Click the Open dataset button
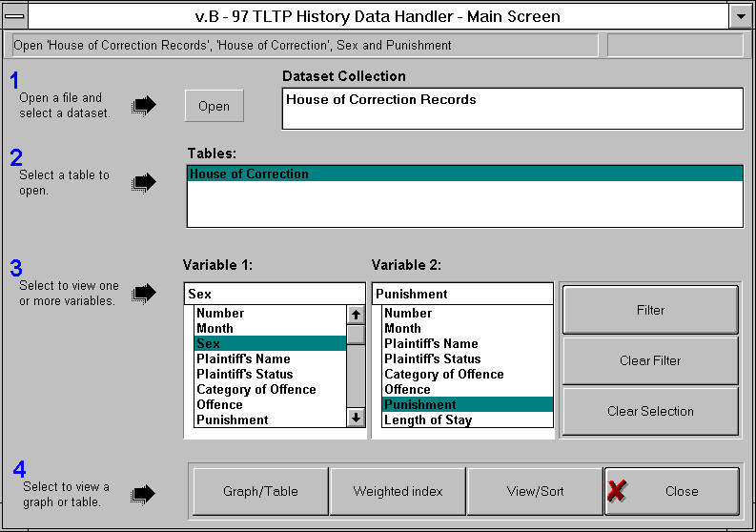This screenshot has width=756, height=532. [214, 106]
